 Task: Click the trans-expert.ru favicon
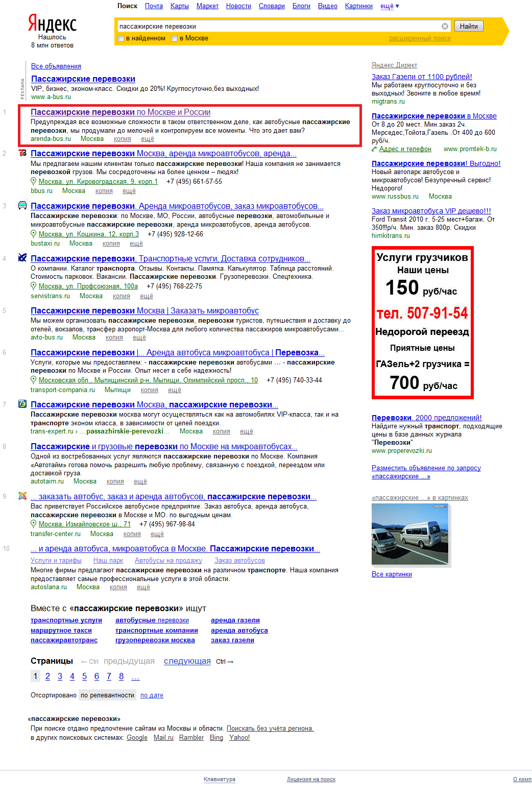[22, 404]
